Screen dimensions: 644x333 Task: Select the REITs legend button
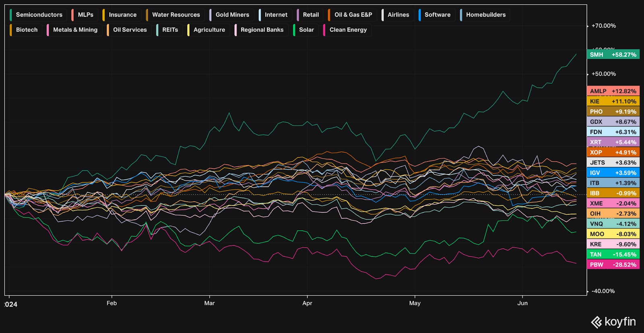[x=169, y=30]
